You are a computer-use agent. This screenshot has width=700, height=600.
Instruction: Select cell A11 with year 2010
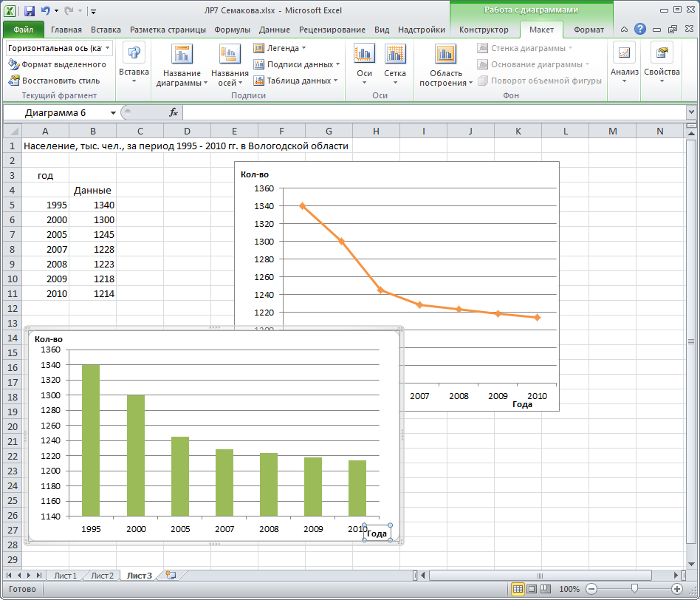point(46,293)
